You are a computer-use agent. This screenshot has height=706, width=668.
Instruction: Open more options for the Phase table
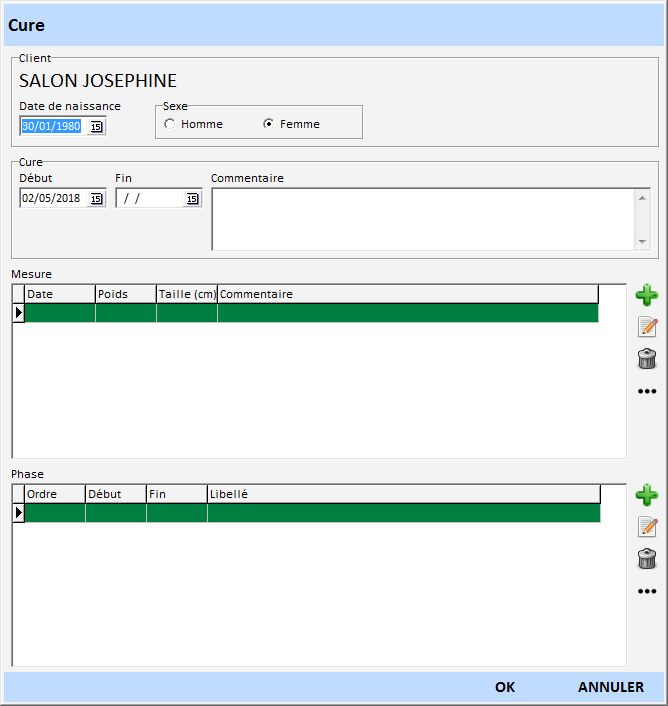(646, 591)
